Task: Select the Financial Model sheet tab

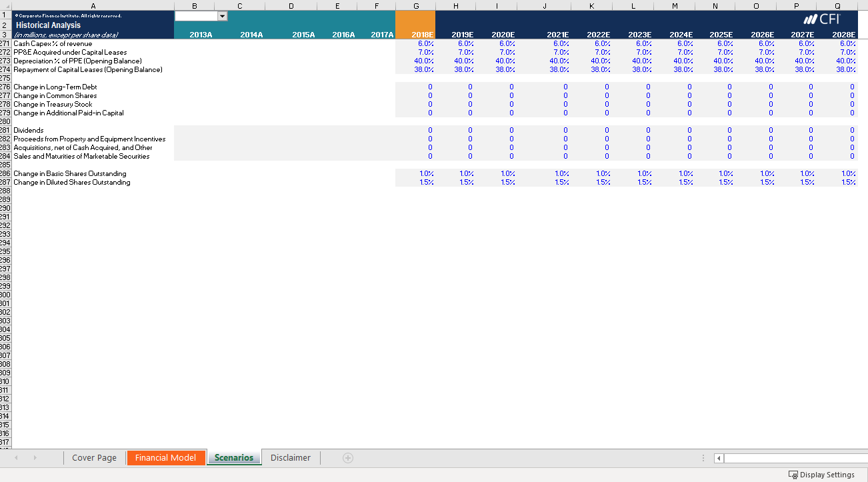Action: point(166,457)
